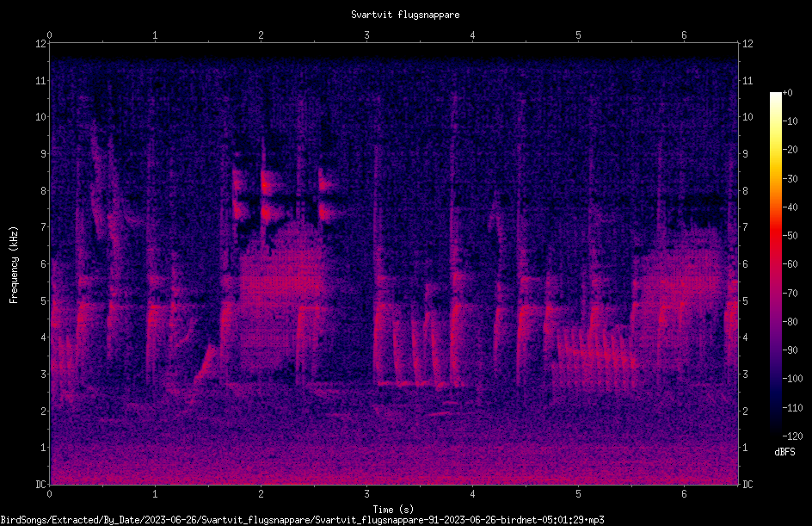Screen dimensions: 812x526
Task: Click the 'Svartvit flugsnappare' chart title
Action: (405, 15)
